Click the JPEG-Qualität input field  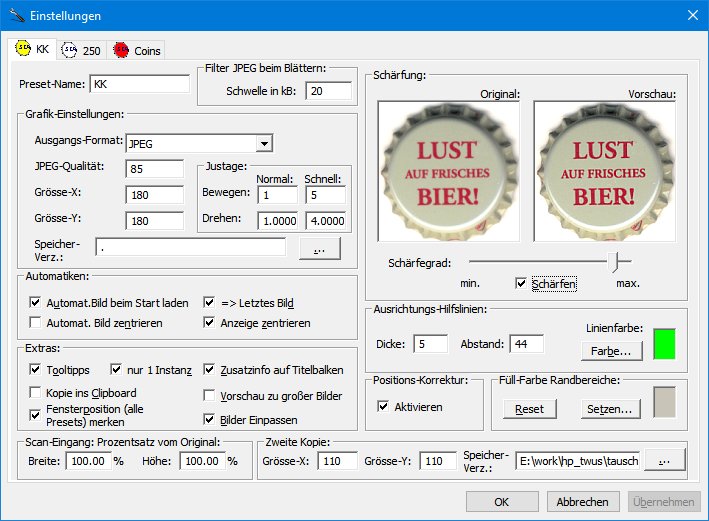154,168
